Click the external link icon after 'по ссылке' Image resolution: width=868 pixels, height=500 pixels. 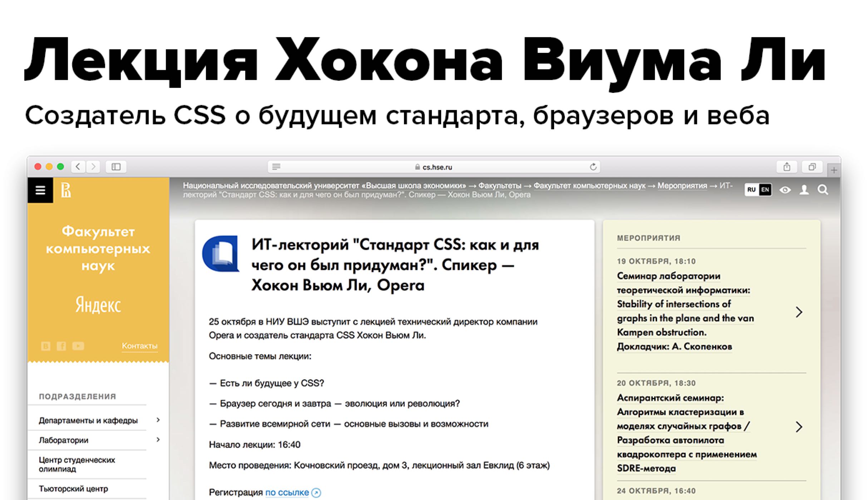click(x=316, y=493)
